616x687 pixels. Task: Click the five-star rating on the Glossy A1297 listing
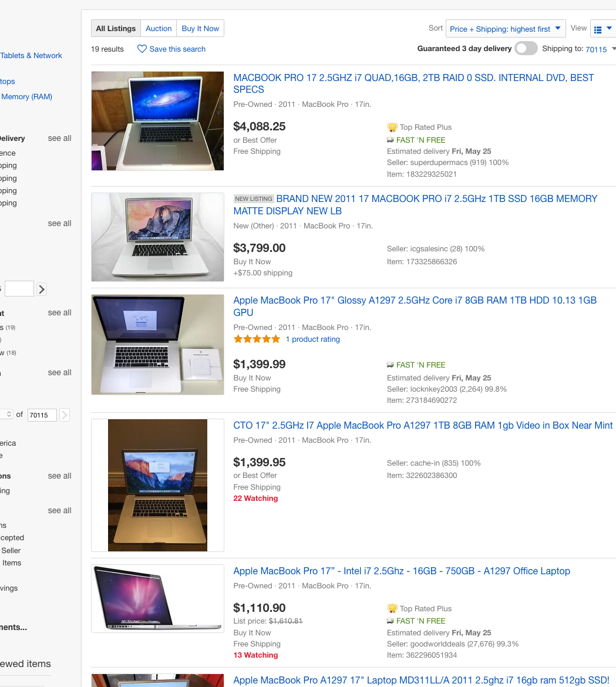coord(257,339)
